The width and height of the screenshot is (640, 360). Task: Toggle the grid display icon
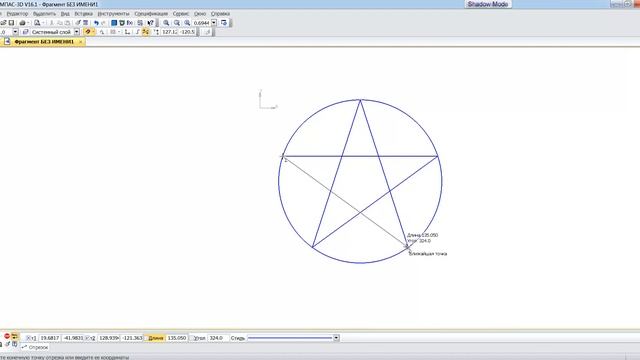click(x=113, y=32)
